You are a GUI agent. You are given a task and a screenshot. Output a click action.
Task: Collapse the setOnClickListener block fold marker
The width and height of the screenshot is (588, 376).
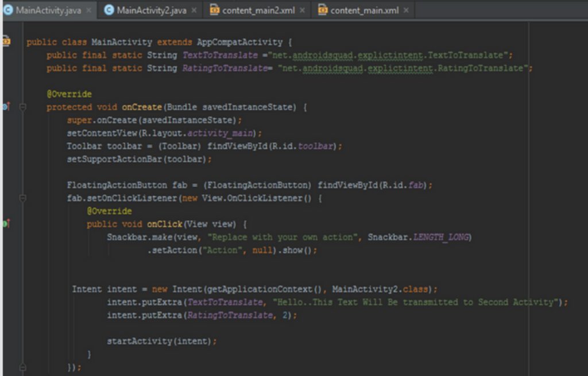point(23,198)
